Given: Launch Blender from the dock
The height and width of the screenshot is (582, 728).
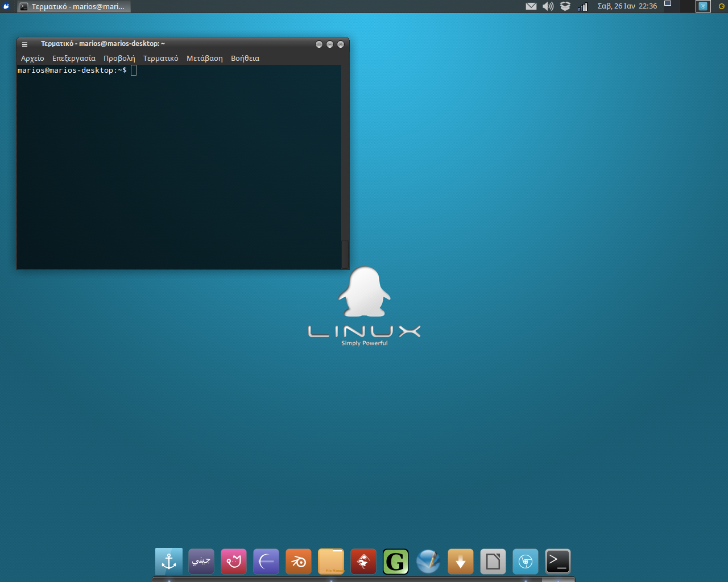Looking at the screenshot, I should (299, 562).
